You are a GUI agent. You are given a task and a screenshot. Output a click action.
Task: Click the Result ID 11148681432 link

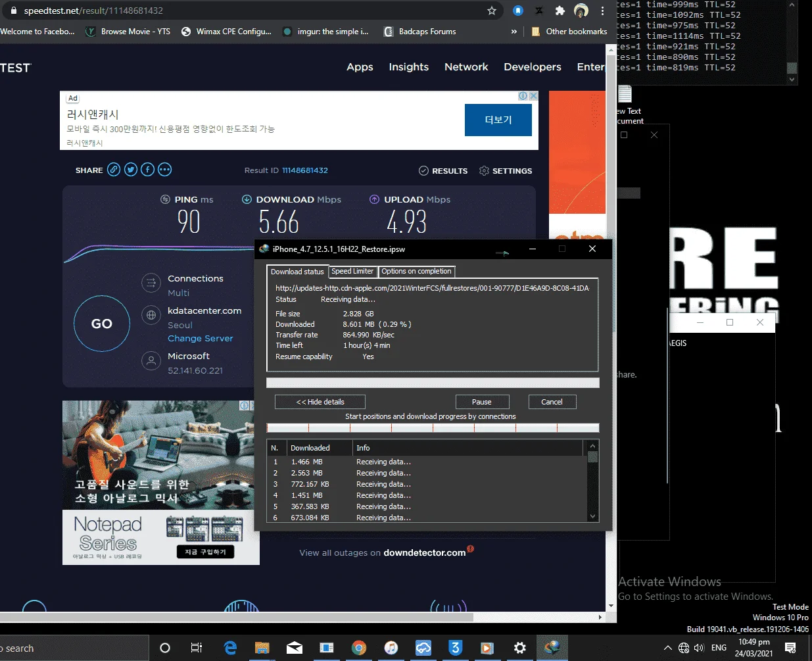point(305,170)
